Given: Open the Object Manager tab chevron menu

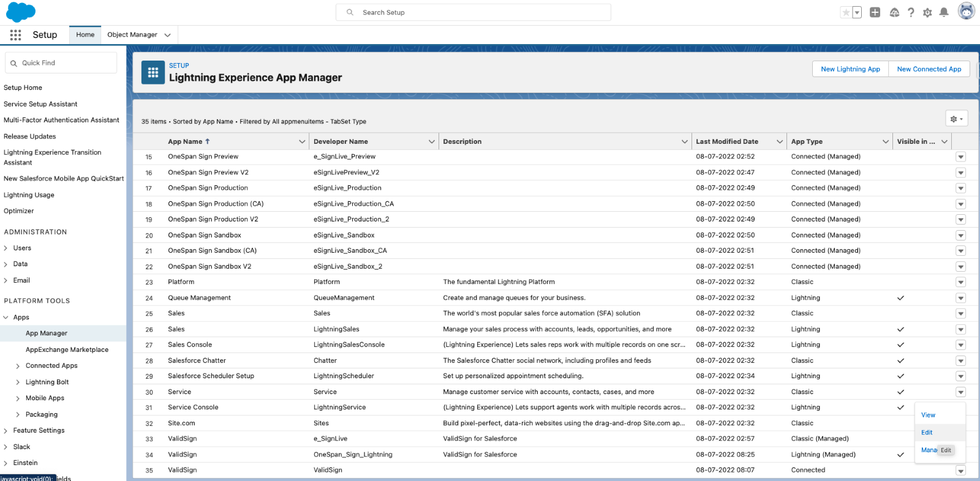Looking at the screenshot, I should 168,35.
